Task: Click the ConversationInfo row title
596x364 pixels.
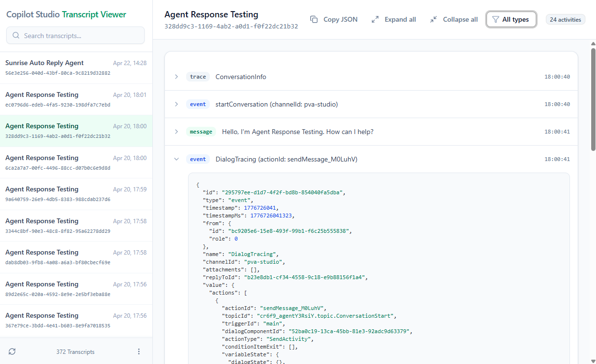Action: (241, 77)
